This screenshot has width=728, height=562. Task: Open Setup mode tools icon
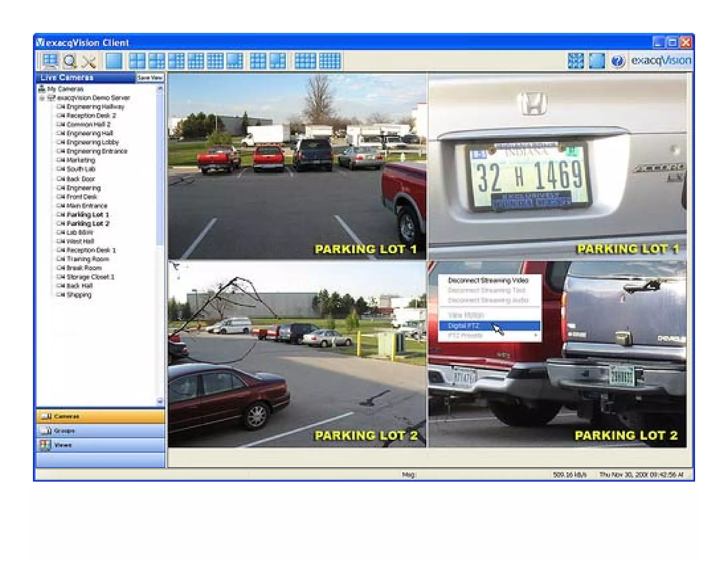[89, 61]
